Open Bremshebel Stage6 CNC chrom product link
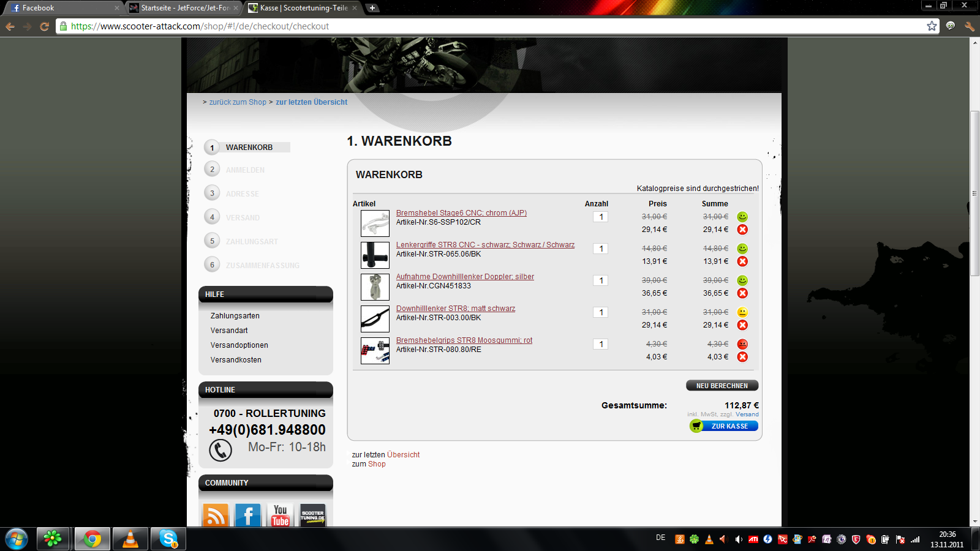980x551 pixels. (x=461, y=213)
